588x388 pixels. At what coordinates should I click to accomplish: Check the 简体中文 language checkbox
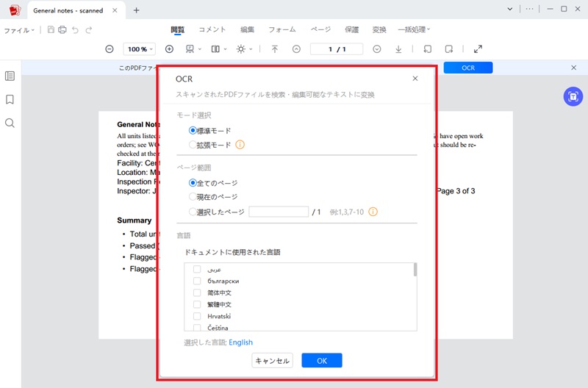tap(197, 292)
